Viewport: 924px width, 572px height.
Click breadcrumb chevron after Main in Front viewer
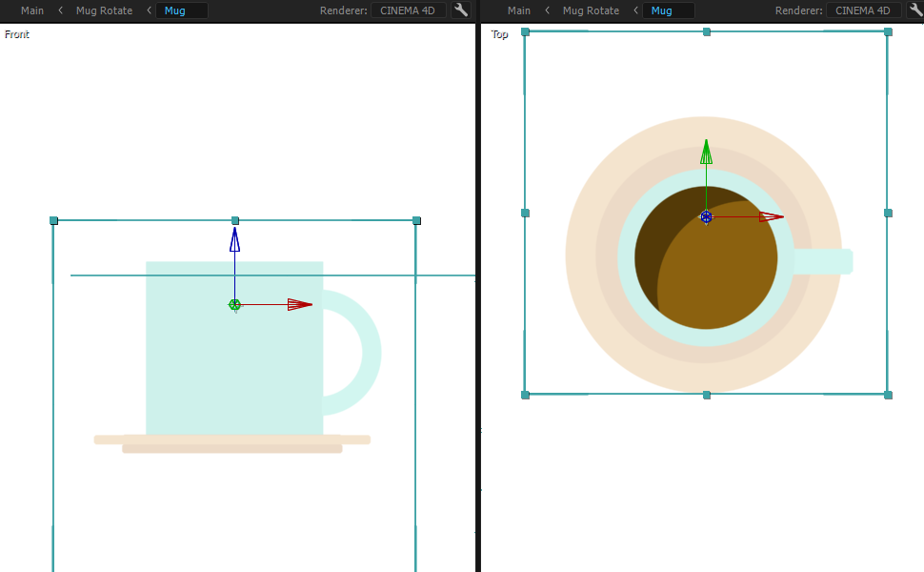click(60, 10)
